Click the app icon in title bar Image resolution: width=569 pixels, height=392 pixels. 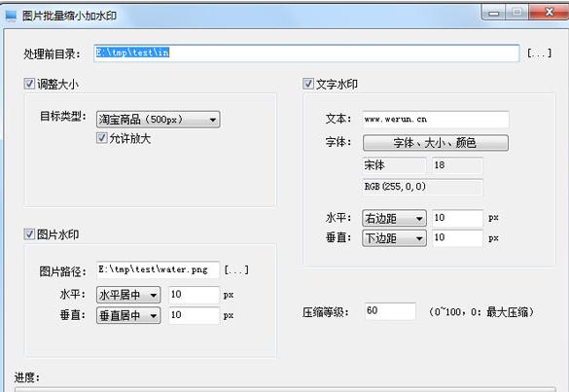[x=11, y=16]
